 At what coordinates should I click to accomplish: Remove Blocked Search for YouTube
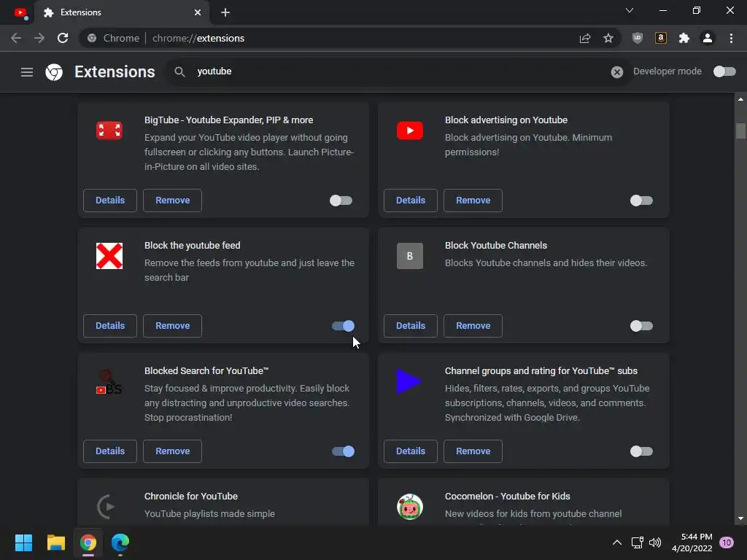tap(172, 451)
